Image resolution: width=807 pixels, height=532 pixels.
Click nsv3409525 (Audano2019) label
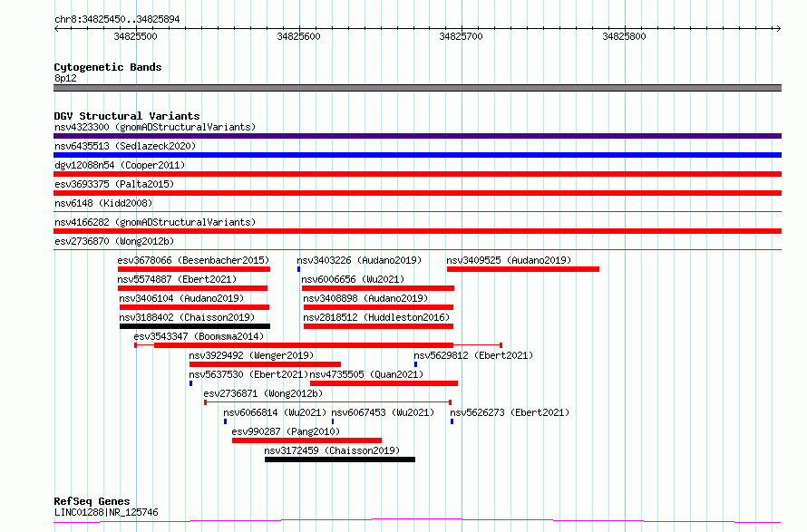pyautogui.click(x=509, y=260)
